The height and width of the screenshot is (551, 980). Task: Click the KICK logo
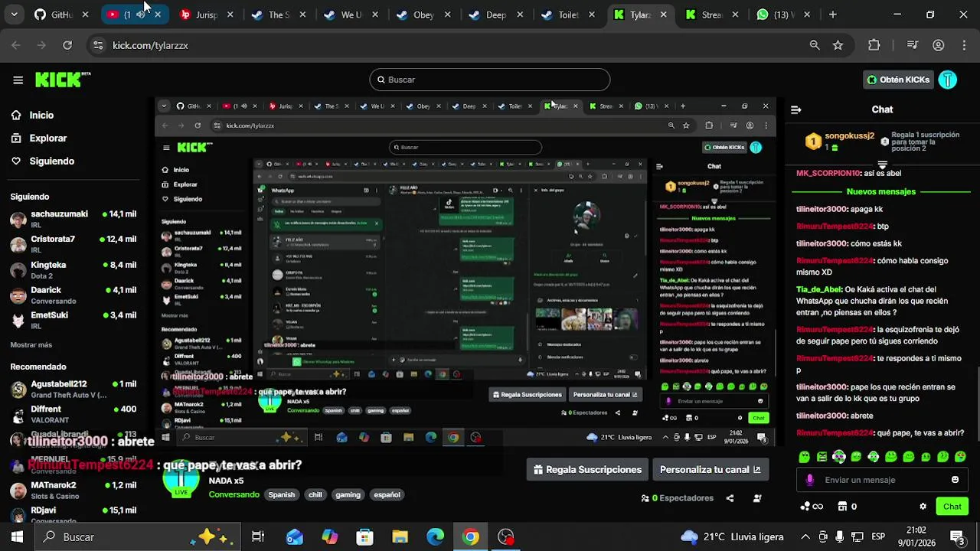pyautogui.click(x=63, y=80)
